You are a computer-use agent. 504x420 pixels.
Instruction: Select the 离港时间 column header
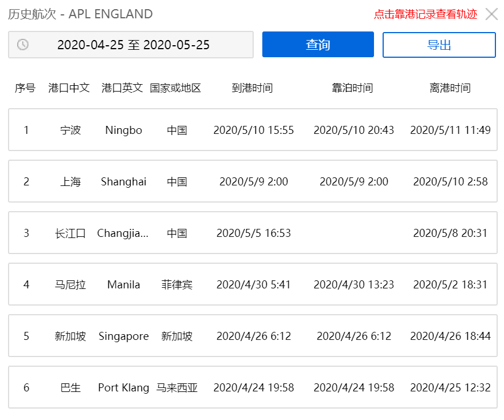tap(450, 88)
